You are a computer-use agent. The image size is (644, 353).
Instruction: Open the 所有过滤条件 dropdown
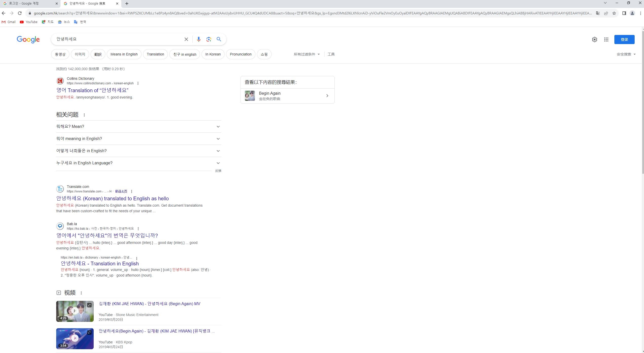307,54
